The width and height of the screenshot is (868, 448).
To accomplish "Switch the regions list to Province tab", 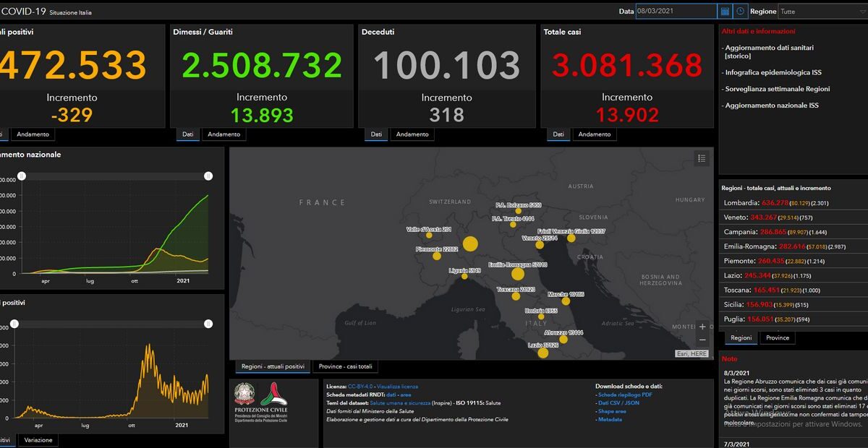I will tap(778, 337).
